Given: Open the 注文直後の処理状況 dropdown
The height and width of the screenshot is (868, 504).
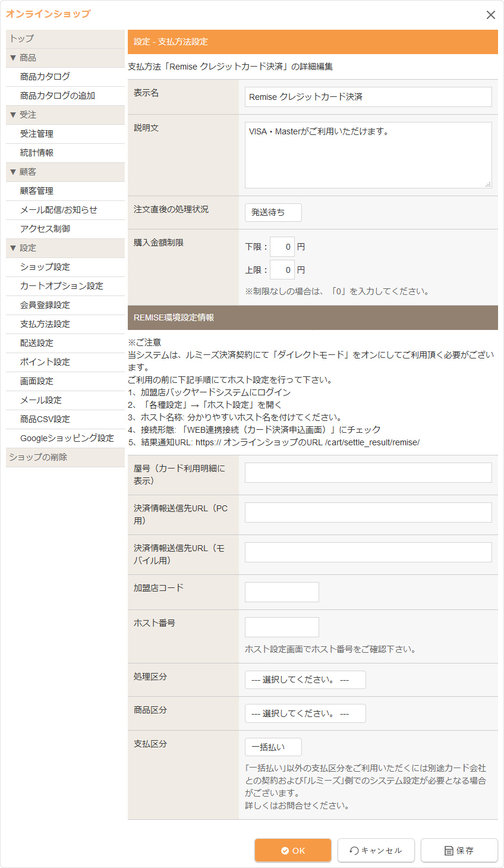Looking at the screenshot, I should point(273,212).
